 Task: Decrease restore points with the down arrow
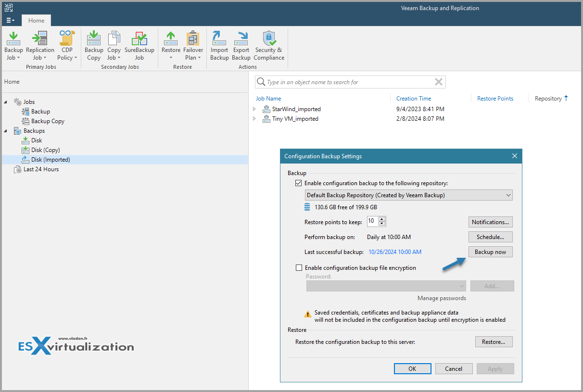(x=382, y=224)
